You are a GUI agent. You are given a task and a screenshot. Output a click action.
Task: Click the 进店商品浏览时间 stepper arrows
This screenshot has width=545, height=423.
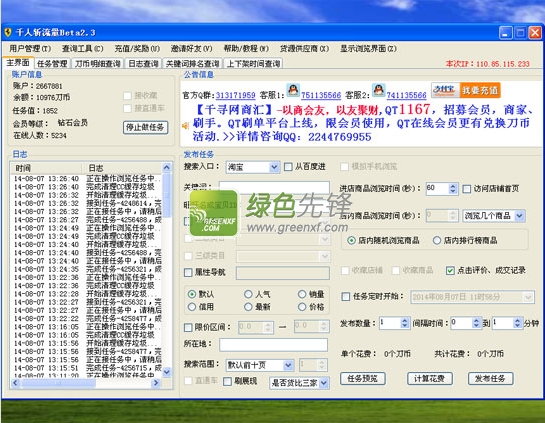coord(453,189)
